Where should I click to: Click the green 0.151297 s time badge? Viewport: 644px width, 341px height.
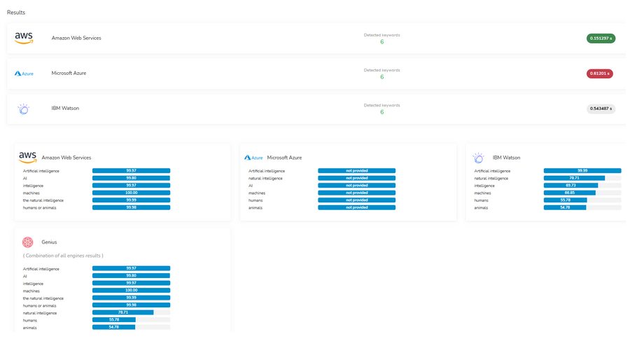tap(601, 39)
